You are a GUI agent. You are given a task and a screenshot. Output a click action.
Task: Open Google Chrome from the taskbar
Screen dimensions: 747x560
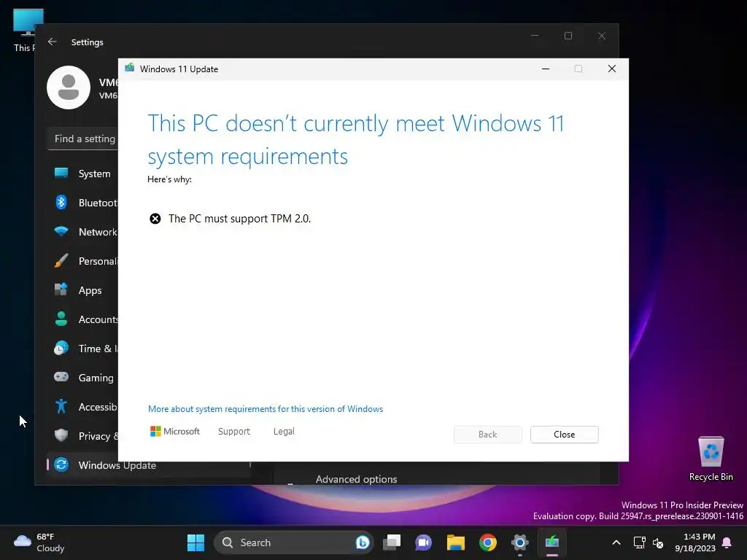coord(487,542)
